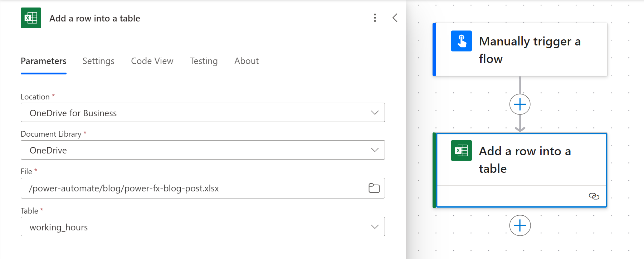Select the Parameters tab
Screen dimensions: 644x259
tap(44, 61)
